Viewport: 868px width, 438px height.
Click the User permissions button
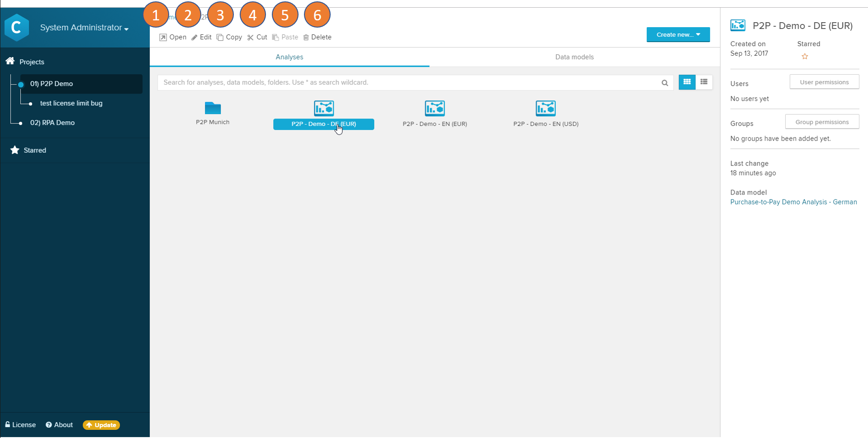click(x=824, y=82)
